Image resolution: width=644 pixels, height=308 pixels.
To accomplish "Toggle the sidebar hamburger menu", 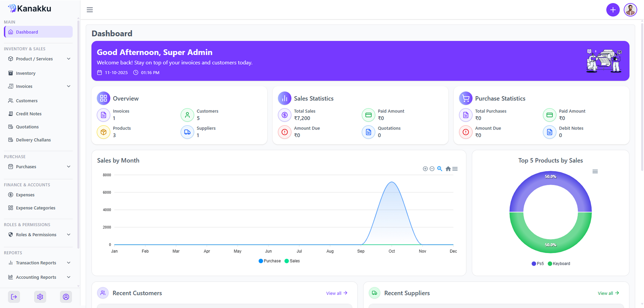I will point(90,10).
